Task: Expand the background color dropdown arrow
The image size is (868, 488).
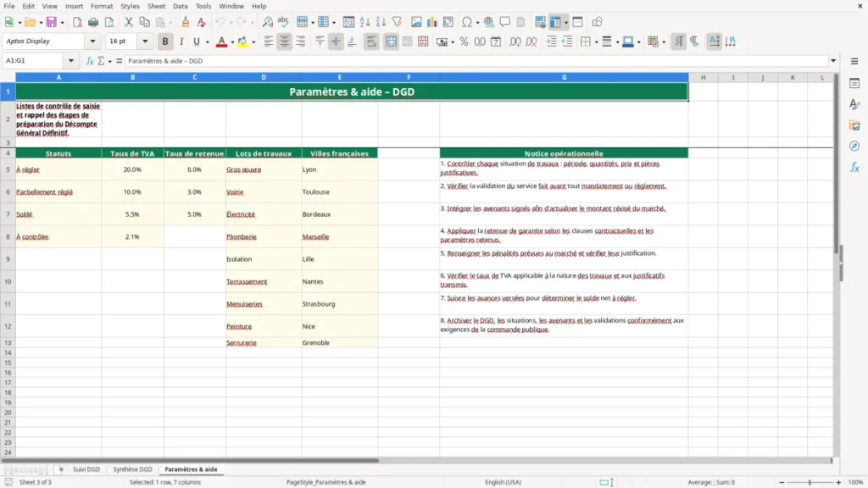Action: pyautogui.click(x=253, y=42)
